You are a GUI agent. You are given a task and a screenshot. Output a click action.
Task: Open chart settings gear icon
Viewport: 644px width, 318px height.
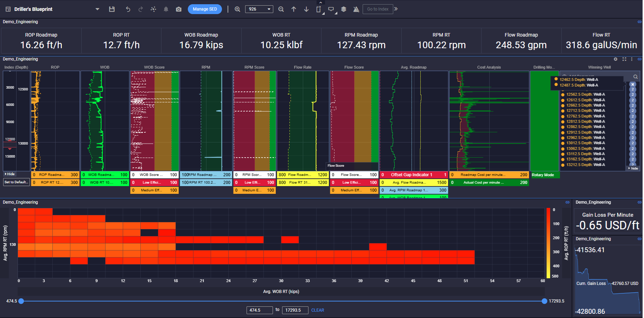[616, 59]
